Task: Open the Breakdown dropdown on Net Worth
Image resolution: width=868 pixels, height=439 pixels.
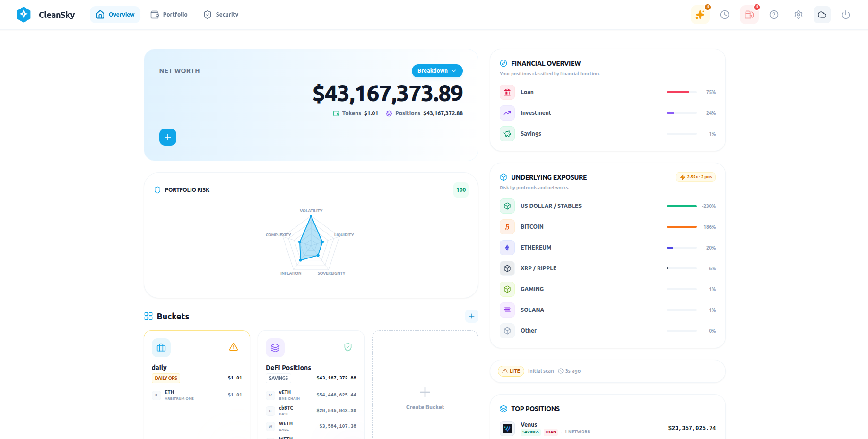Action: click(x=436, y=70)
